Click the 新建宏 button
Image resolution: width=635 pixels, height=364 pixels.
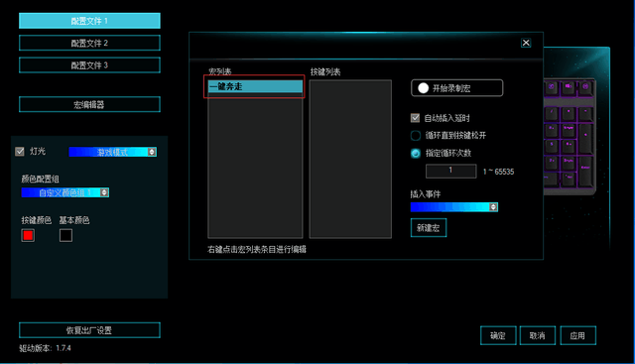click(429, 228)
